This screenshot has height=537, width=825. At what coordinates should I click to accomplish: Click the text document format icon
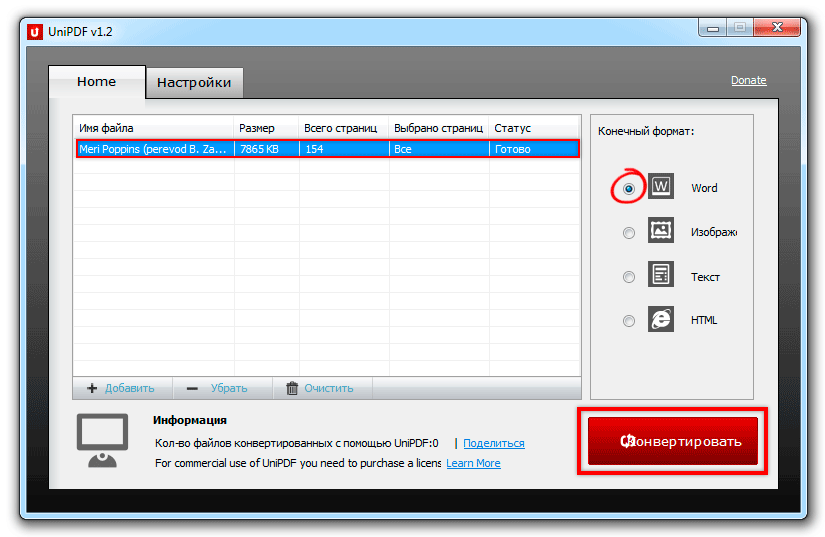(660, 274)
